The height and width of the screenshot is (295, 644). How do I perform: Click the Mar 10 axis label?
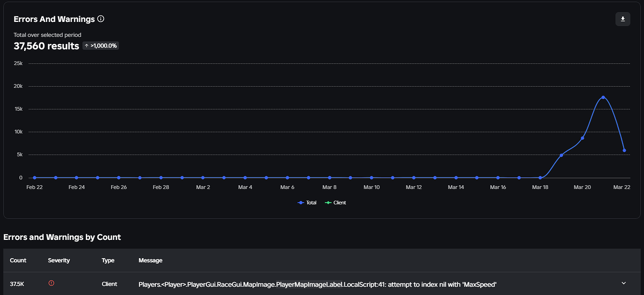click(x=371, y=187)
